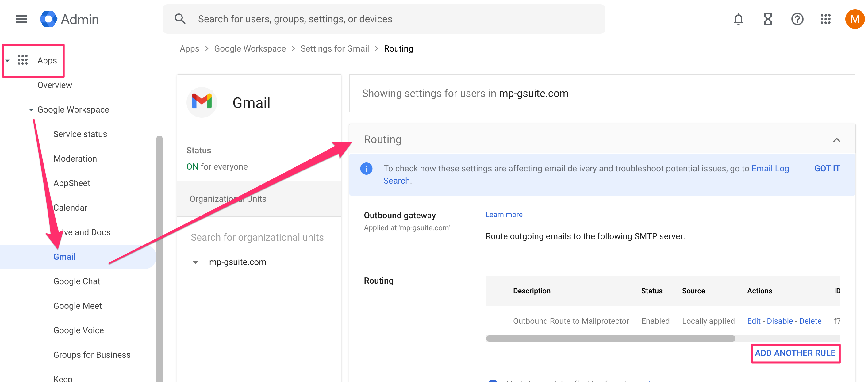Focus the Search for organizational units field
This screenshot has height=382, width=868.
coord(258,238)
